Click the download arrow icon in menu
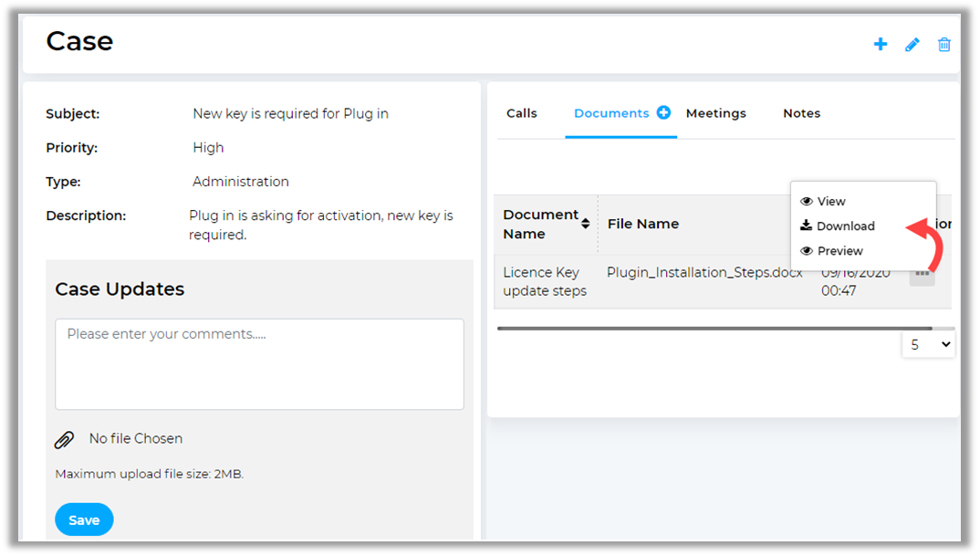This screenshot has height=556, width=980. (x=807, y=226)
